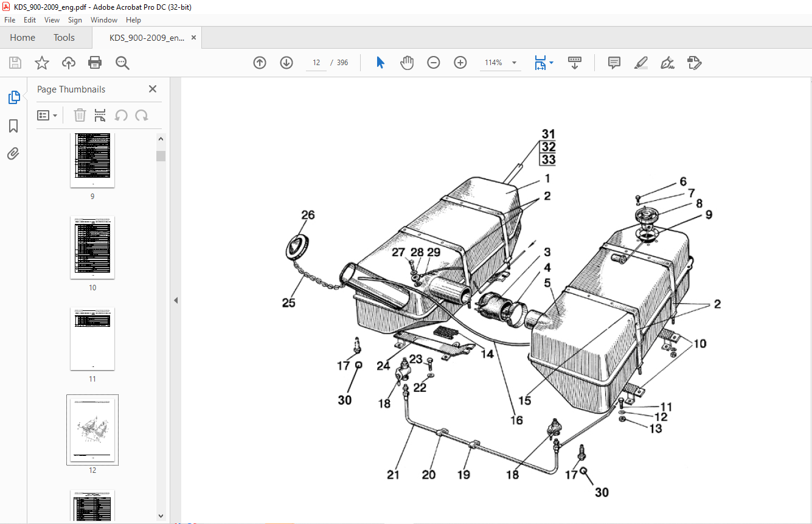
Task: Bookmark file with the star icon
Action: 41,63
